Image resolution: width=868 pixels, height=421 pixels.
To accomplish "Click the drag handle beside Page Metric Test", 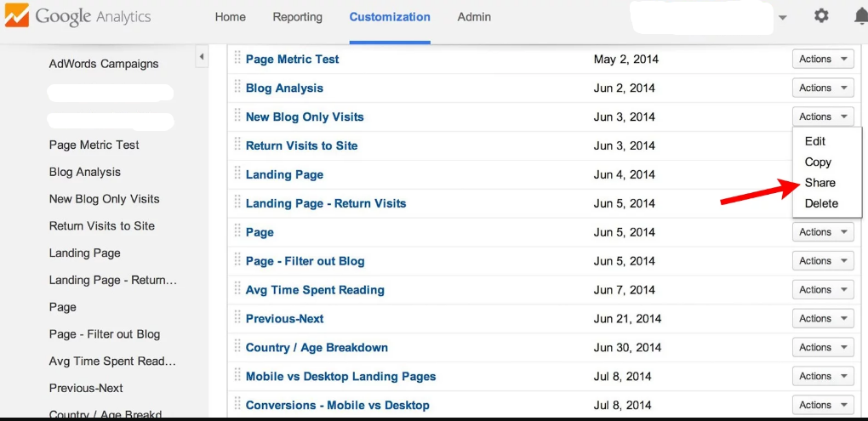I will (237, 59).
